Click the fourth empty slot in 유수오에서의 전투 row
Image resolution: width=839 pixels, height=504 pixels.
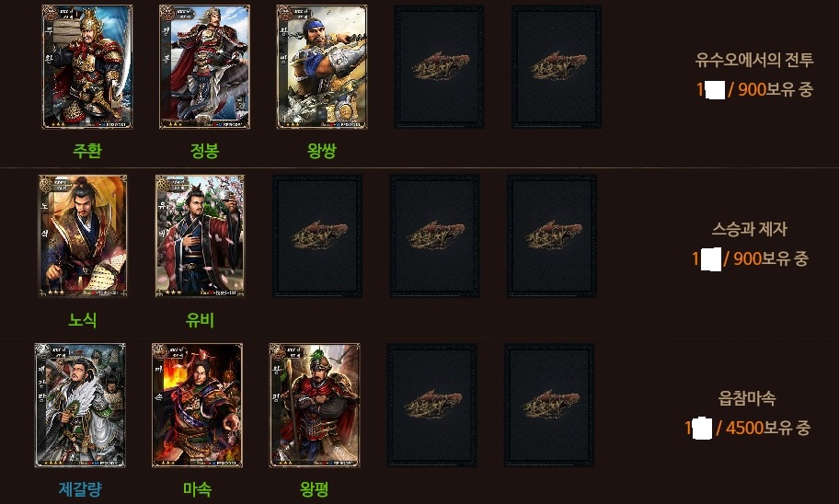click(440, 67)
